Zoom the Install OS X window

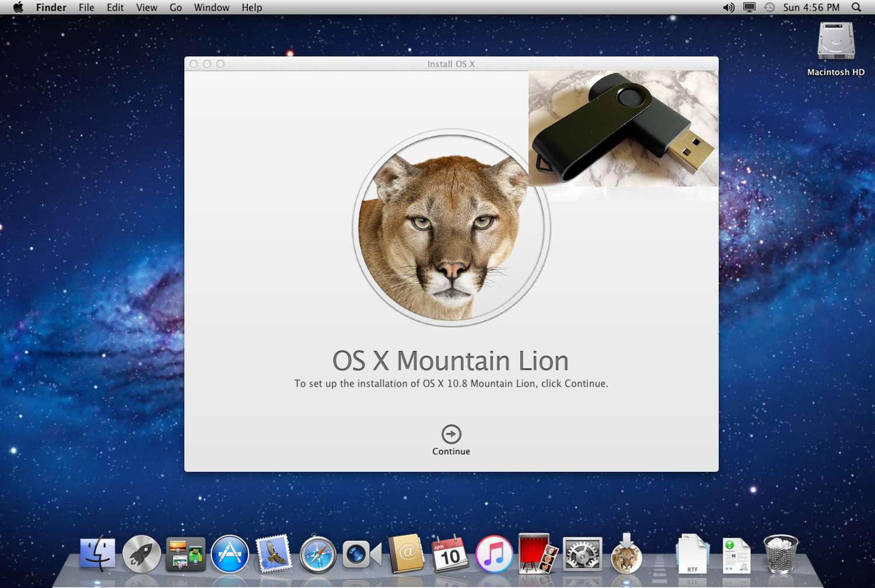(x=220, y=64)
